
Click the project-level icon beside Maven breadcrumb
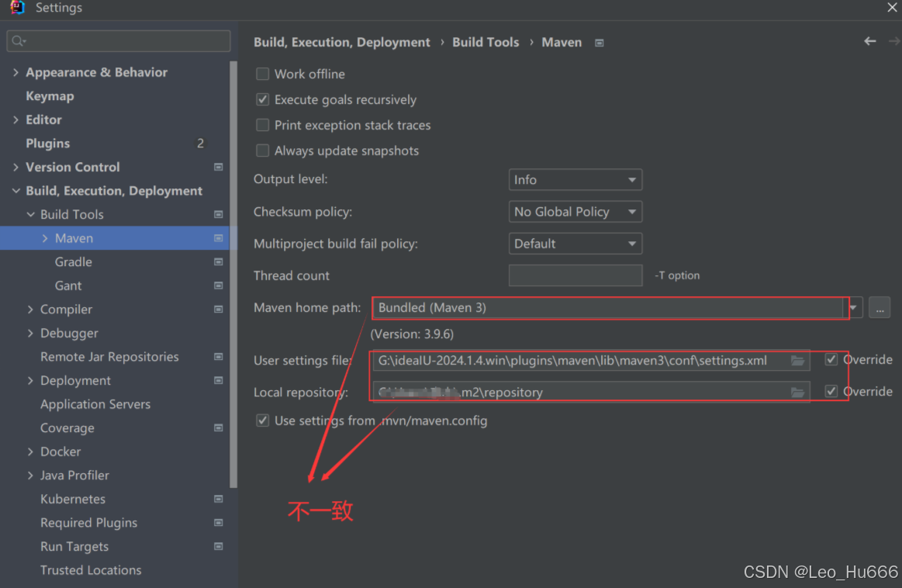coord(599,43)
